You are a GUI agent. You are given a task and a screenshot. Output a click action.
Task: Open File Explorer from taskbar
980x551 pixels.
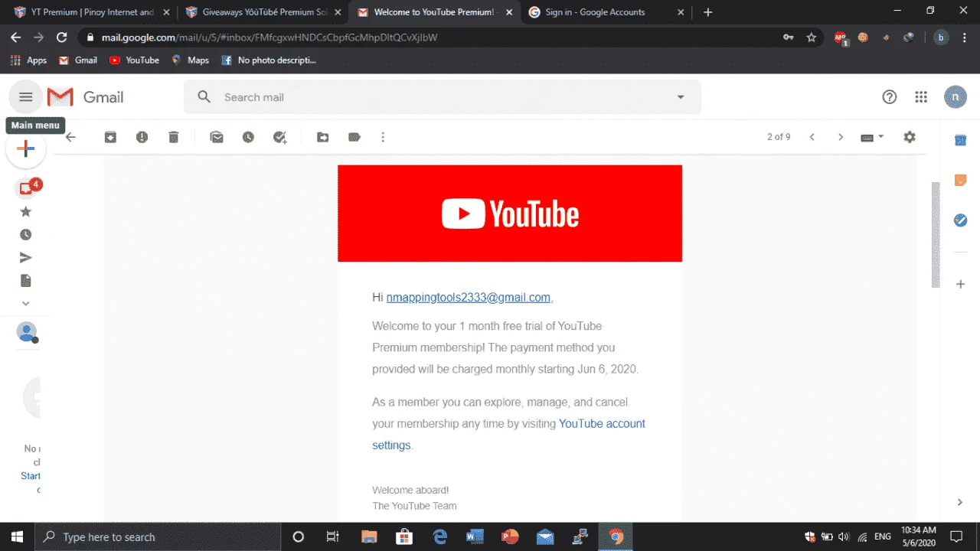pos(369,536)
